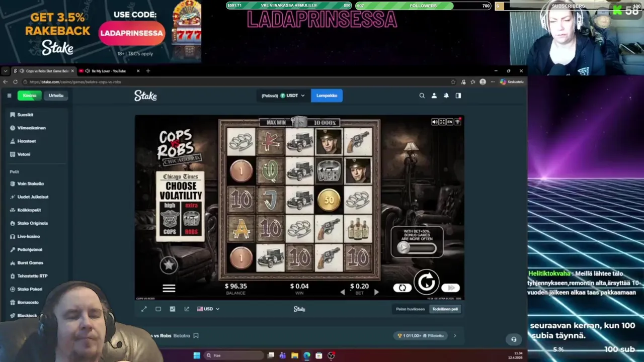This screenshot has width=644, height=362.
Task: Open Microsoft Store from the taskbar
Action: click(319, 355)
